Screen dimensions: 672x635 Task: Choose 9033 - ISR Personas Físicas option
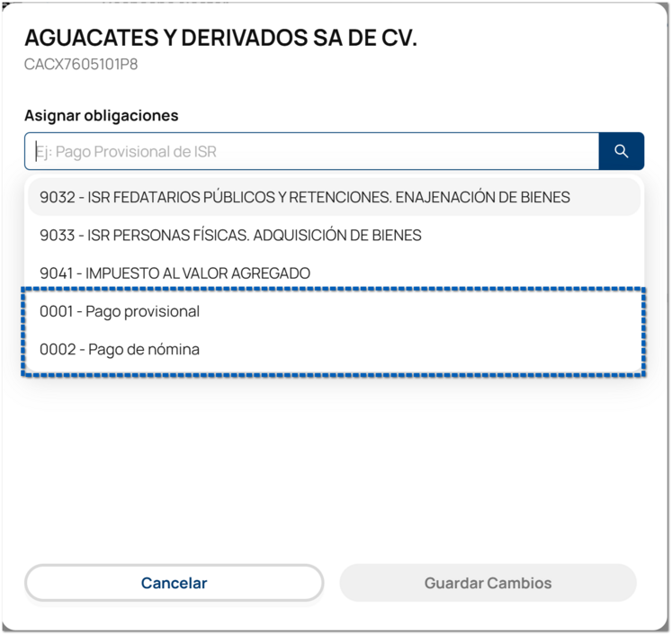click(230, 235)
